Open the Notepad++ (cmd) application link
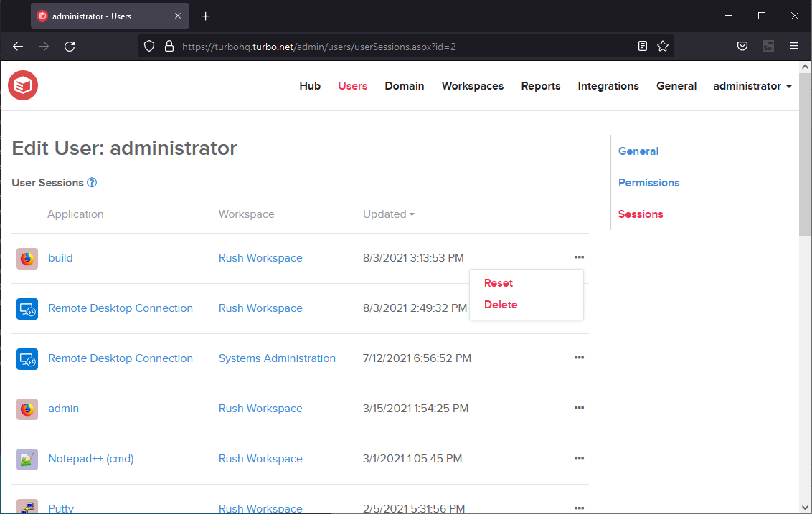812x514 pixels. click(x=91, y=459)
